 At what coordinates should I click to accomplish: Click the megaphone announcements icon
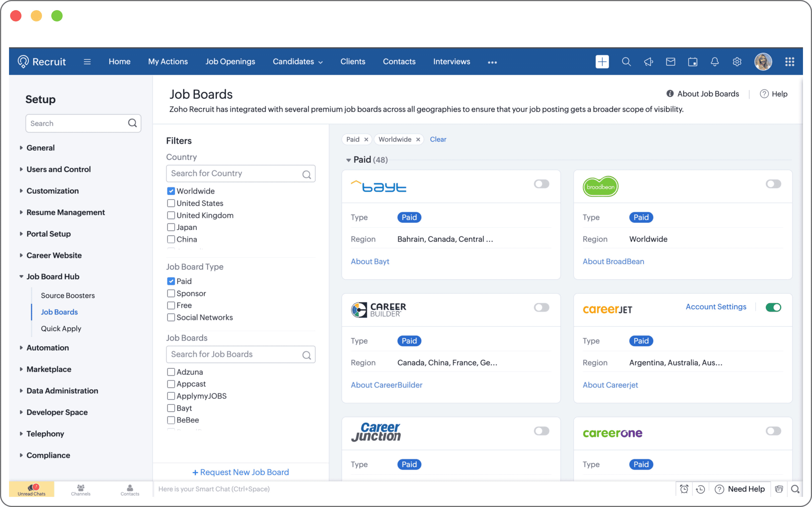tap(648, 62)
